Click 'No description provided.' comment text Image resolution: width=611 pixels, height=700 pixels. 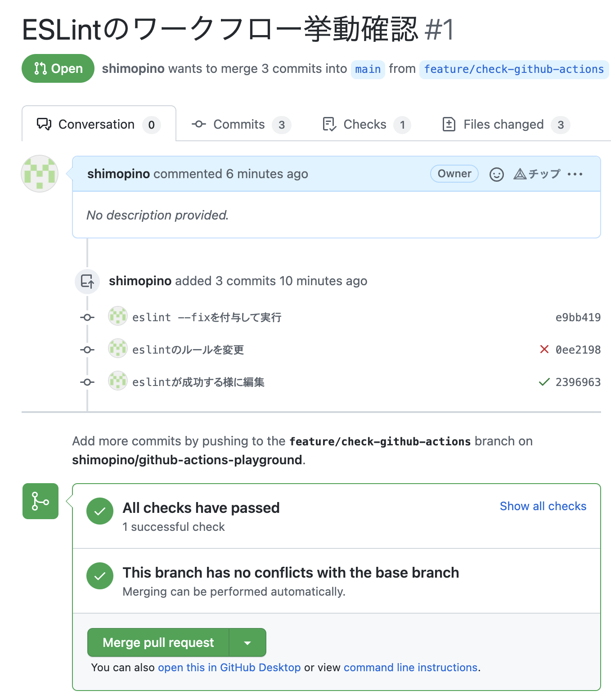pos(157,215)
